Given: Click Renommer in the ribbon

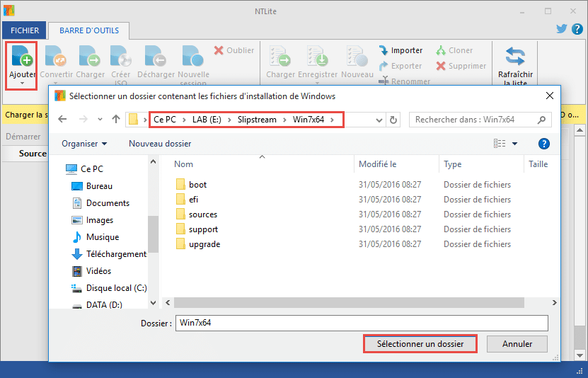Looking at the screenshot, I should (404, 81).
